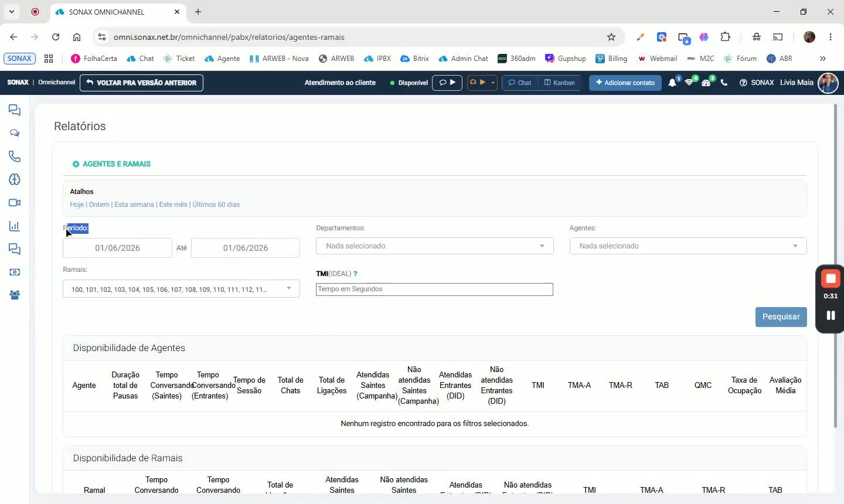The width and height of the screenshot is (844, 504).
Task: Click the cast media icon in toolbar
Action: pos(778,37)
